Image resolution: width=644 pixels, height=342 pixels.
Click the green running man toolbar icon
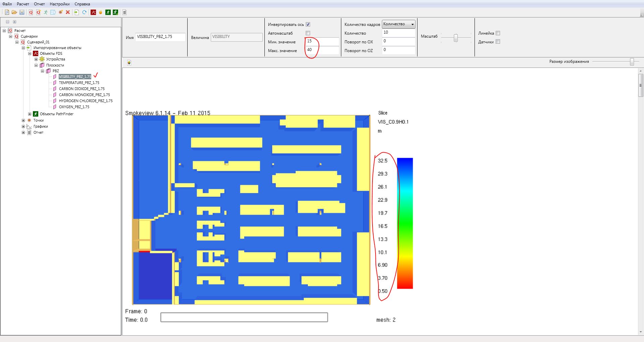[46, 12]
